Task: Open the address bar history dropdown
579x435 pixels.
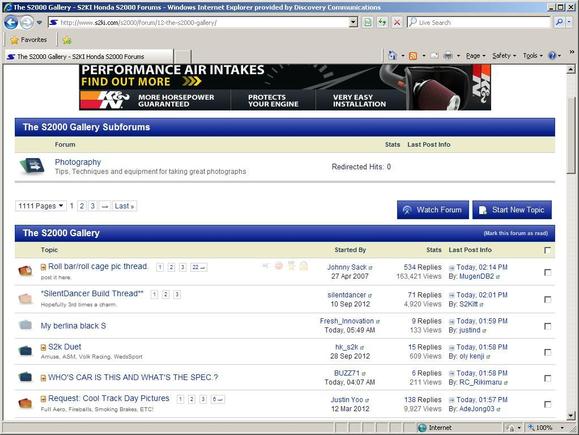Action: [353, 23]
